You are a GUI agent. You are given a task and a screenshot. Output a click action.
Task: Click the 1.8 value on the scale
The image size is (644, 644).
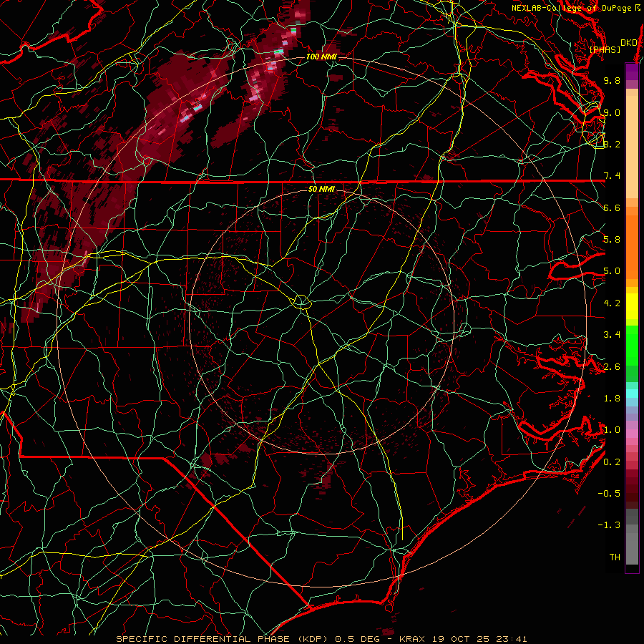coord(612,399)
